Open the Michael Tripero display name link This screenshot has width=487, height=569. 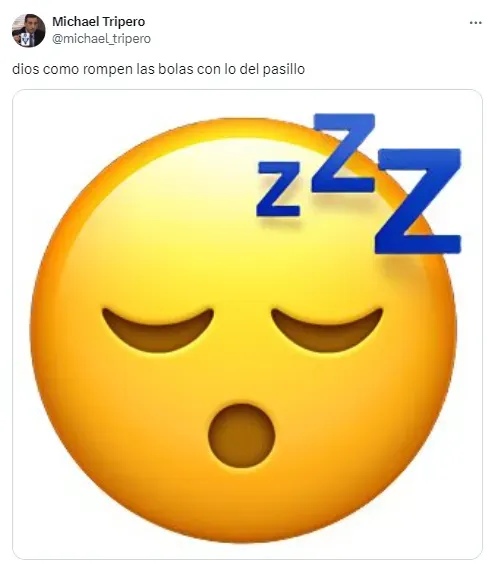click(99, 22)
